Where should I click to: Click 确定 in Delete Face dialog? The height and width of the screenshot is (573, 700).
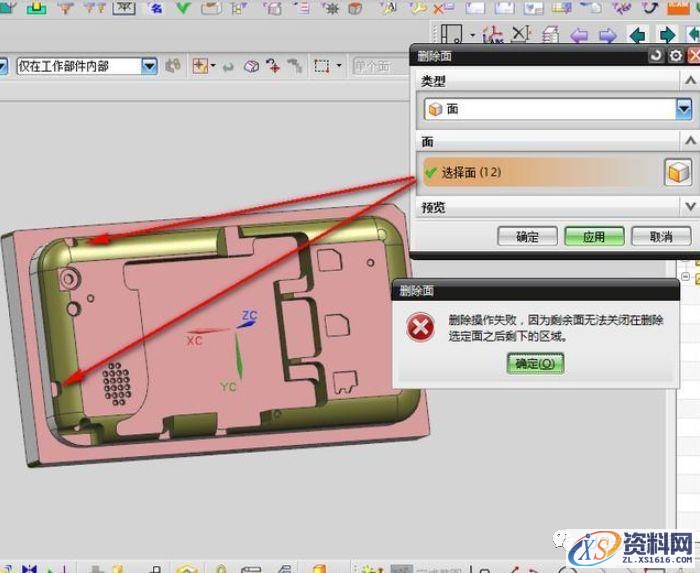[527, 237]
